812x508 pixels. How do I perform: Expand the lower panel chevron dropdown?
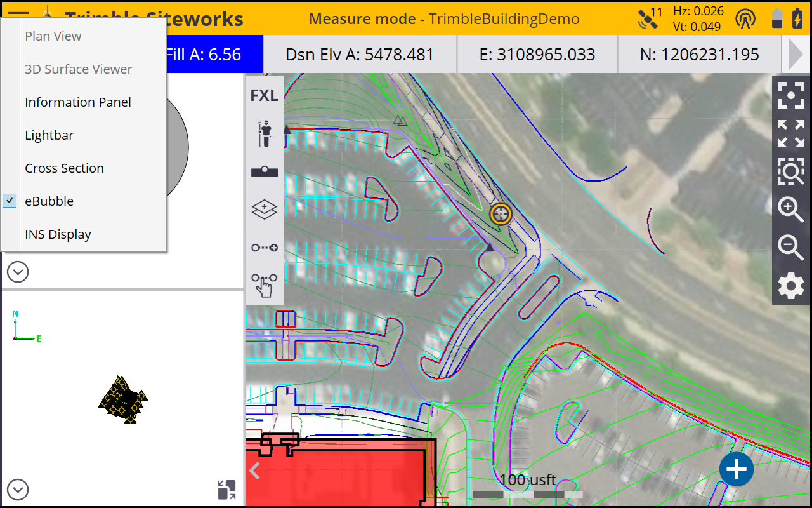[18, 490]
